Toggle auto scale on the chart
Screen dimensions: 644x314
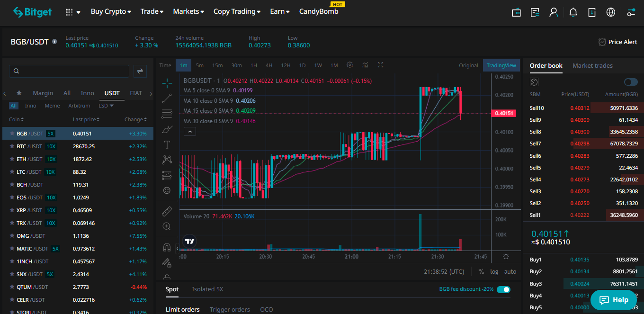click(510, 272)
